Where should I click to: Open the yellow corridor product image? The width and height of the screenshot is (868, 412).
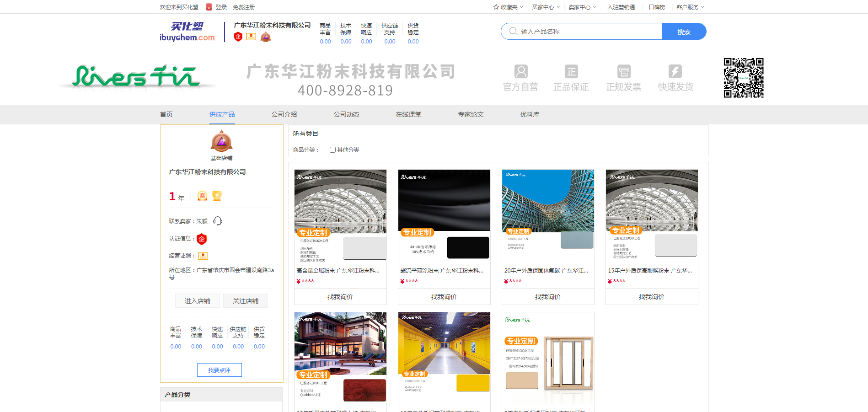tap(444, 358)
